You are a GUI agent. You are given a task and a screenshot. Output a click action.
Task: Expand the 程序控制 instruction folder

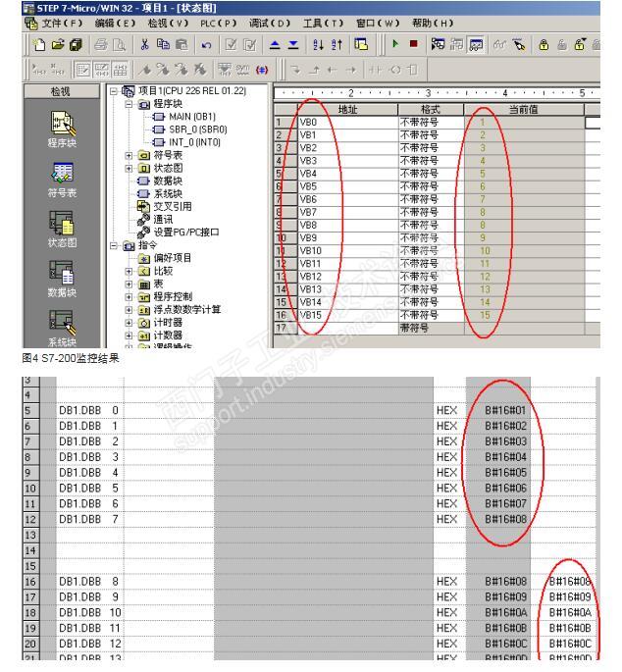129,296
